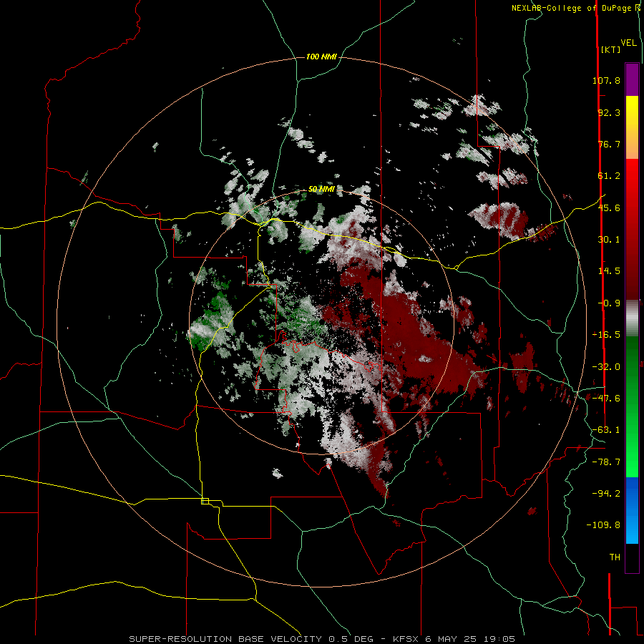The height and width of the screenshot is (644, 644).
Task: Click the 76.7 velocity scale value
Action: (609, 144)
